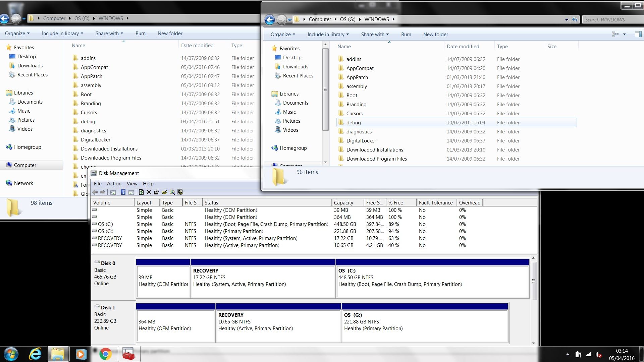Click the Refresh icon in Disk Management toolbar
Viewport: 644px width, 362px height.
141,192
